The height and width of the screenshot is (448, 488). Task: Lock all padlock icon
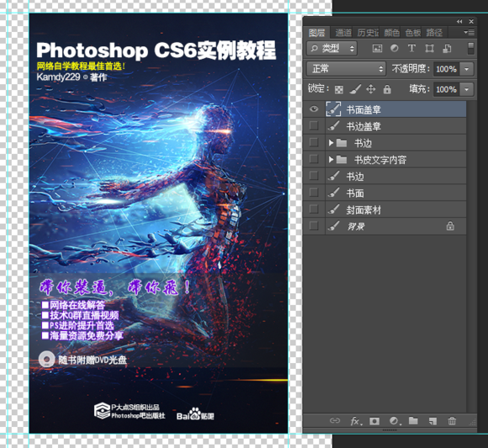387,89
